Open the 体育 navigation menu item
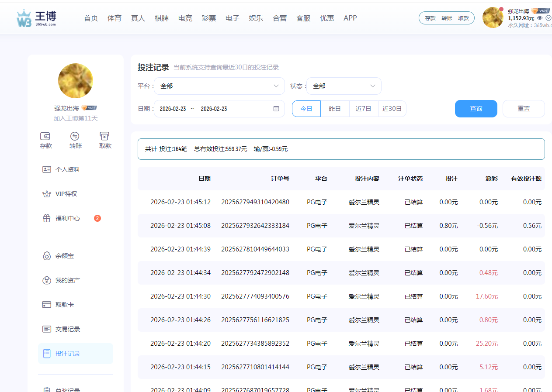The width and height of the screenshot is (552, 392). click(x=115, y=18)
